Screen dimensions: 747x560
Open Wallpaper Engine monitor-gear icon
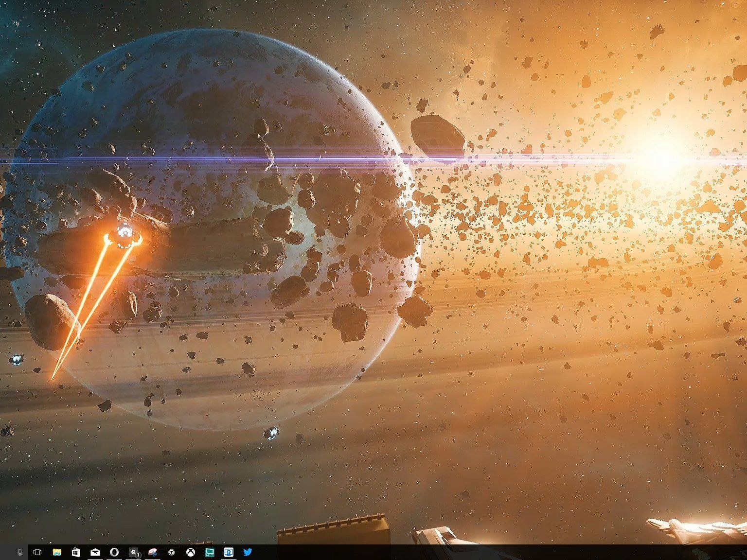[x=229, y=552]
